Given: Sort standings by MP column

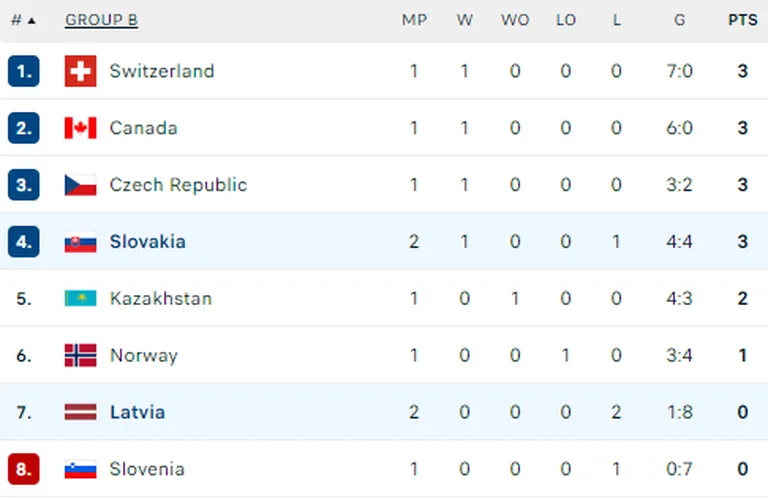Looking at the screenshot, I should click(x=414, y=20).
